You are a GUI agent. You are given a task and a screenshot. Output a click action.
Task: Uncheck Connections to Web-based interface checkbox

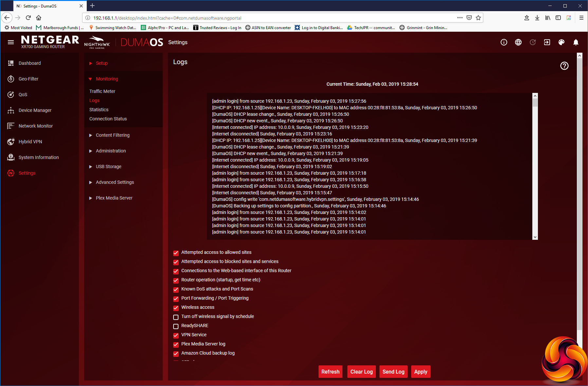176,271
